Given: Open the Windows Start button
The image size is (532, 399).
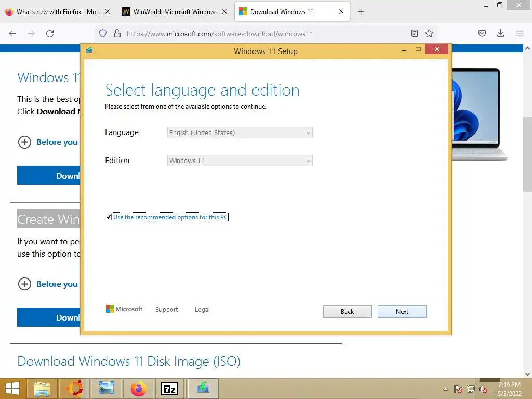Looking at the screenshot, I should point(12,389).
